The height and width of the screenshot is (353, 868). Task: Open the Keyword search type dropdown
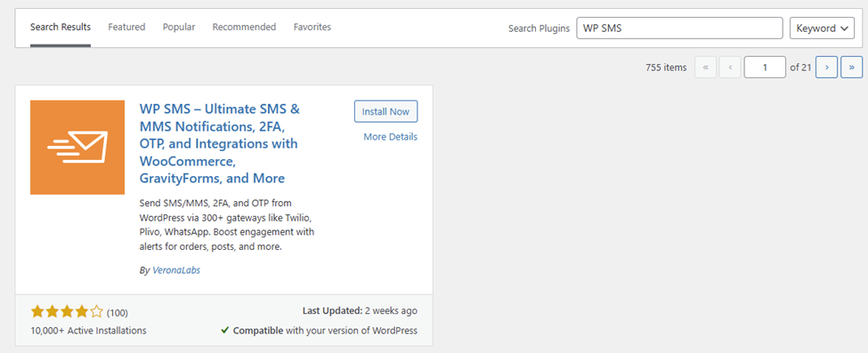[x=822, y=28]
